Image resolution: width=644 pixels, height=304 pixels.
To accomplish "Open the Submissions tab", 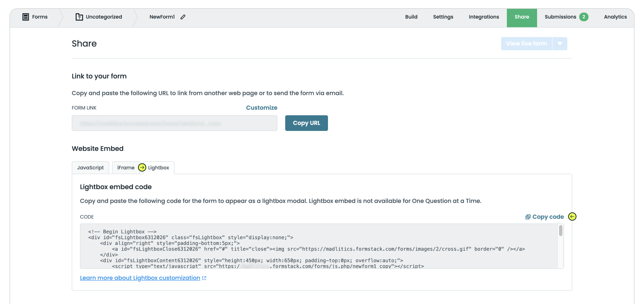I will [x=561, y=17].
